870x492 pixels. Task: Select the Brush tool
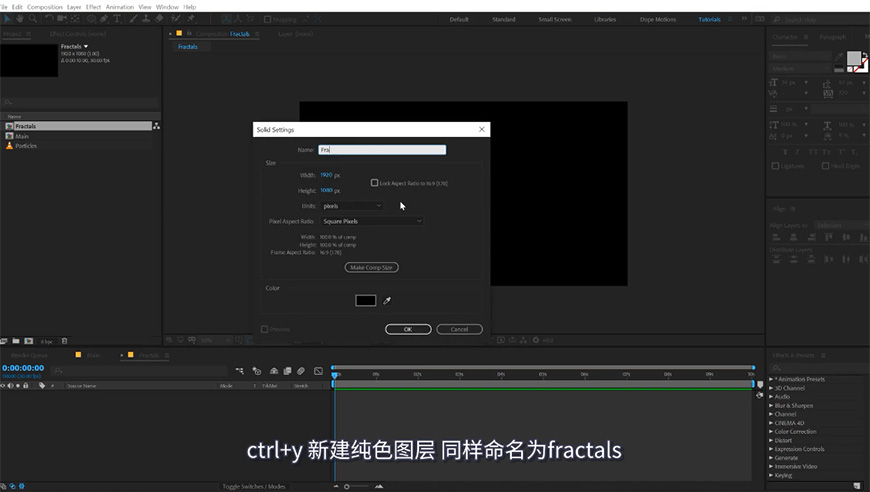[x=133, y=19]
